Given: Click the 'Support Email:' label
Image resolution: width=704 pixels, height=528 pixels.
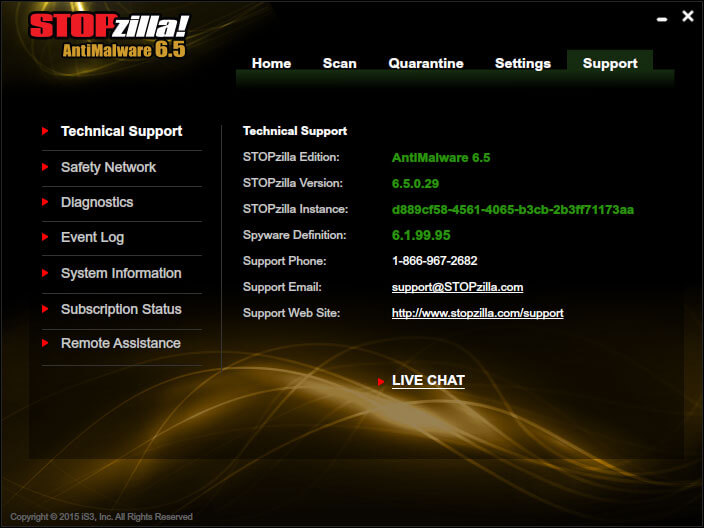Looking at the screenshot, I should click(x=282, y=287).
